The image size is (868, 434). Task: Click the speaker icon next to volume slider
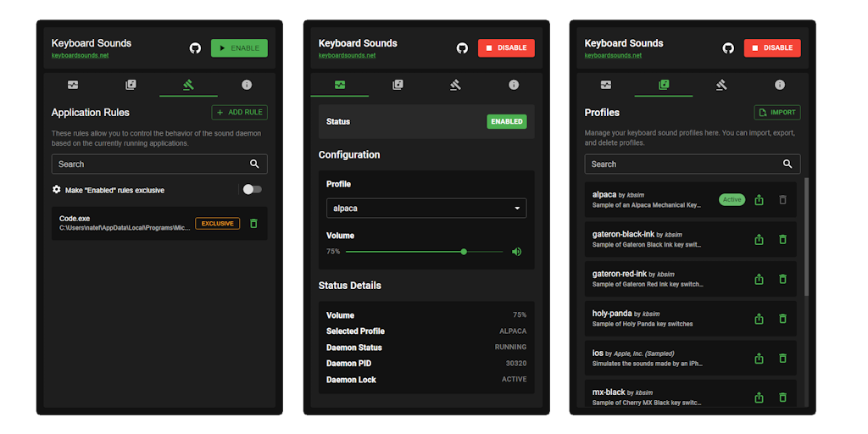coord(516,252)
